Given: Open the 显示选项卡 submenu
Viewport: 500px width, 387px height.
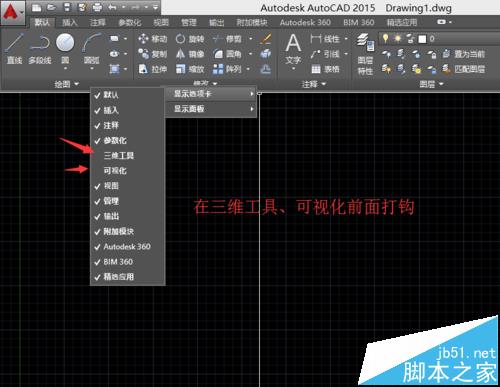Looking at the screenshot, I should point(211,94).
